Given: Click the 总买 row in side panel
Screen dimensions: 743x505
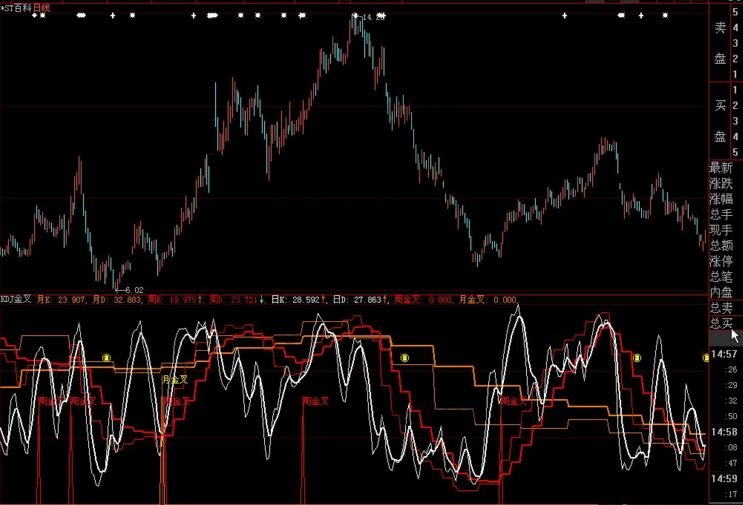Looking at the screenshot, I should pyautogui.click(x=721, y=323).
